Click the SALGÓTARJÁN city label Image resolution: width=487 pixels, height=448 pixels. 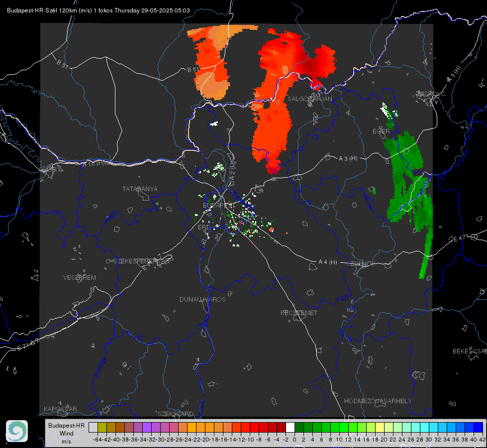coord(309,99)
